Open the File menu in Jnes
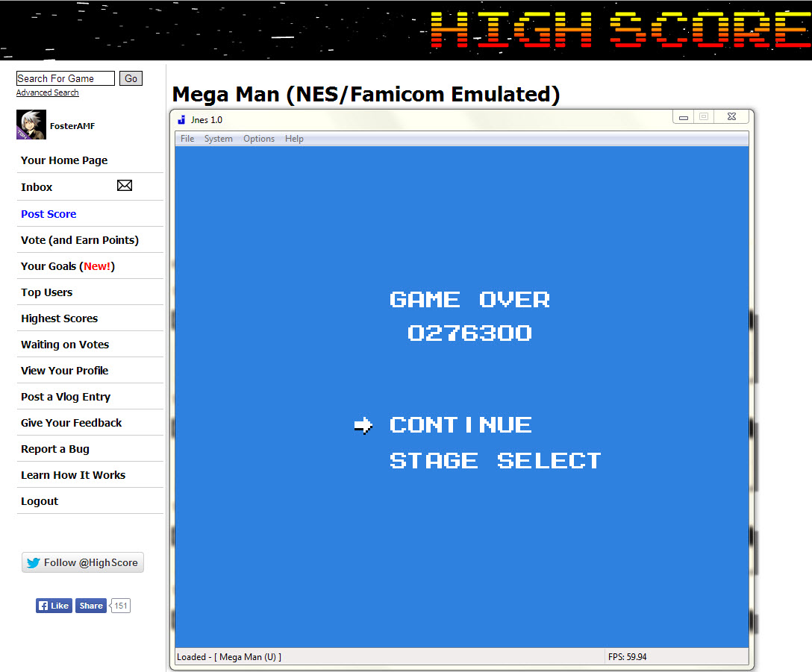 187,139
